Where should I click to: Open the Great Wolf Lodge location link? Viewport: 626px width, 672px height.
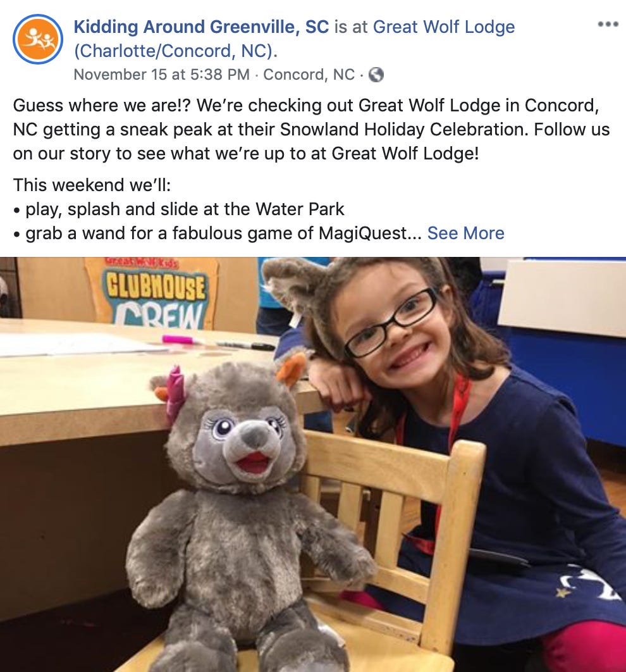444,27
